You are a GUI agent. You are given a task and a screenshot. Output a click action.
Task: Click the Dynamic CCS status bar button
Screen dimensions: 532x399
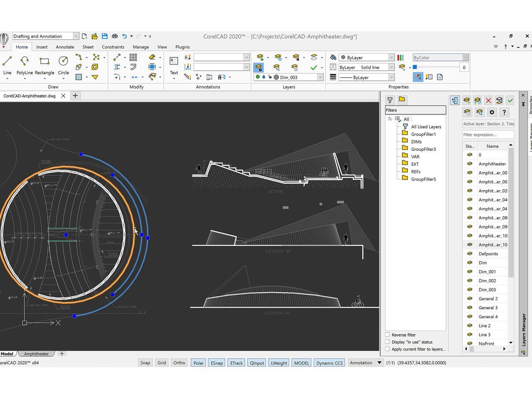click(330, 363)
